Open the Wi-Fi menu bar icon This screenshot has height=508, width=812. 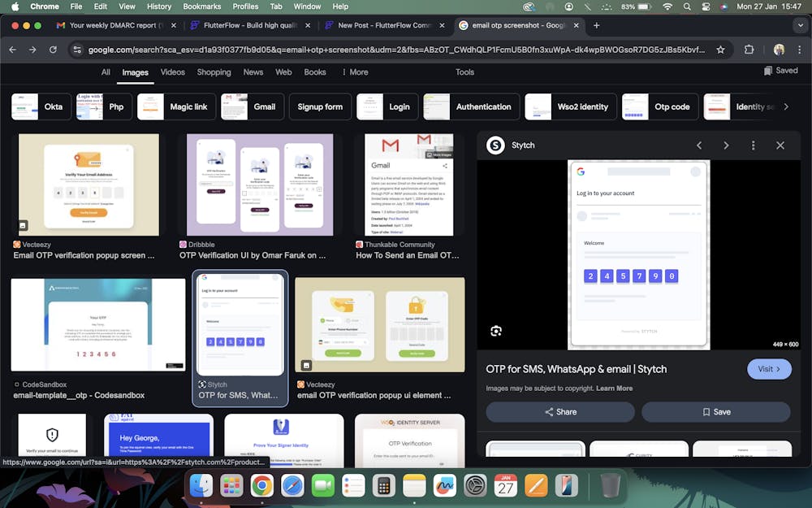point(668,7)
